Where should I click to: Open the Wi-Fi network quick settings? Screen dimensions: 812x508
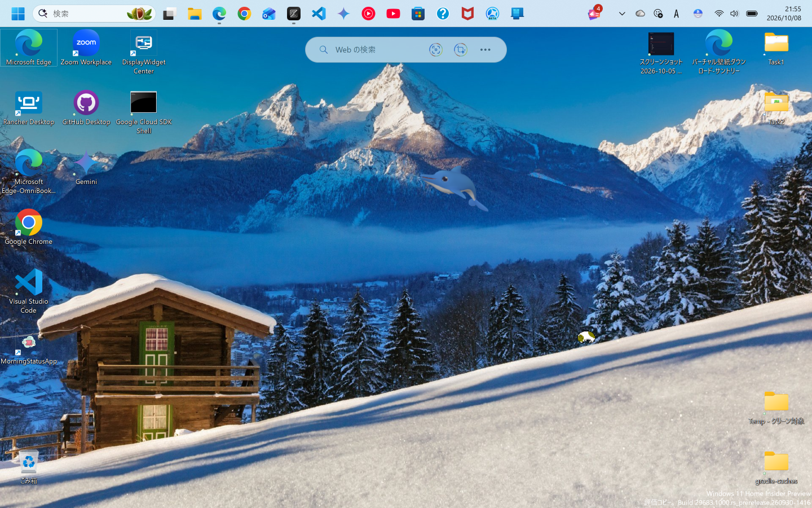tap(718, 14)
